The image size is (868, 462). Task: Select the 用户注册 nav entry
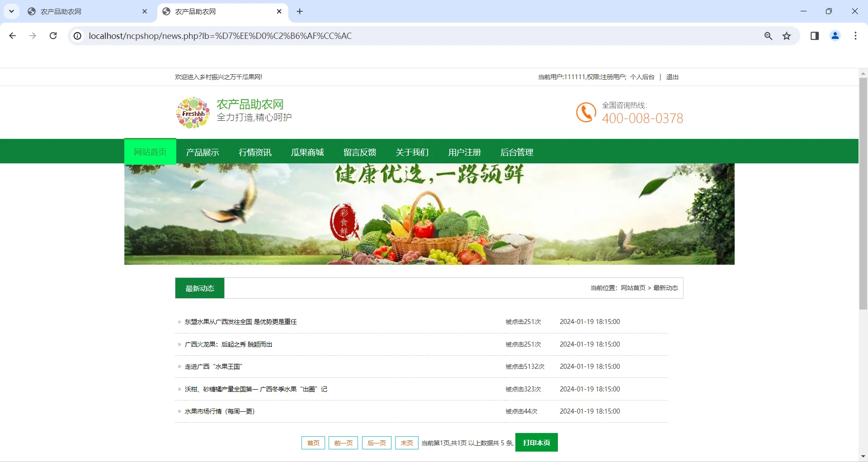[464, 152]
